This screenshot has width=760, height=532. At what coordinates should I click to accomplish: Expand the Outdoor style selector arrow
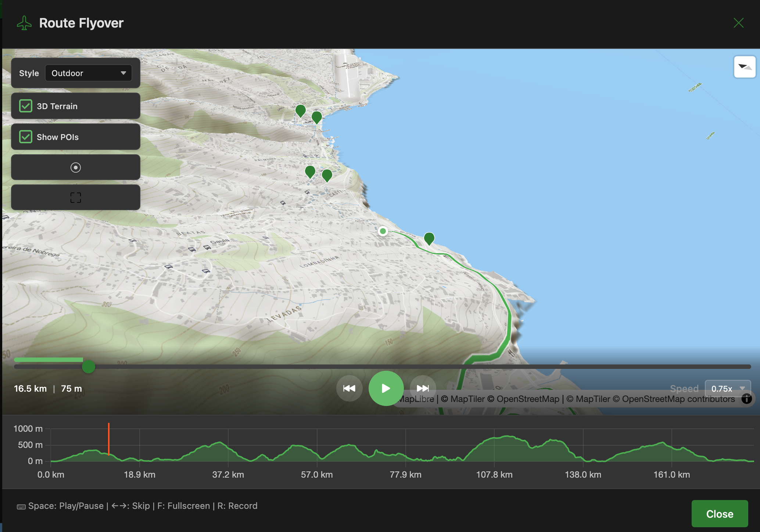tap(124, 73)
